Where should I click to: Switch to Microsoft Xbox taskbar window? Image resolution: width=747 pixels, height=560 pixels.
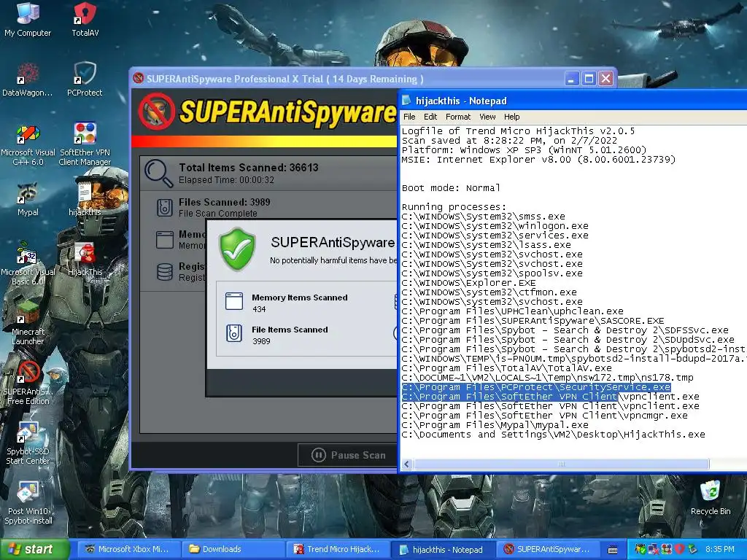(x=128, y=549)
